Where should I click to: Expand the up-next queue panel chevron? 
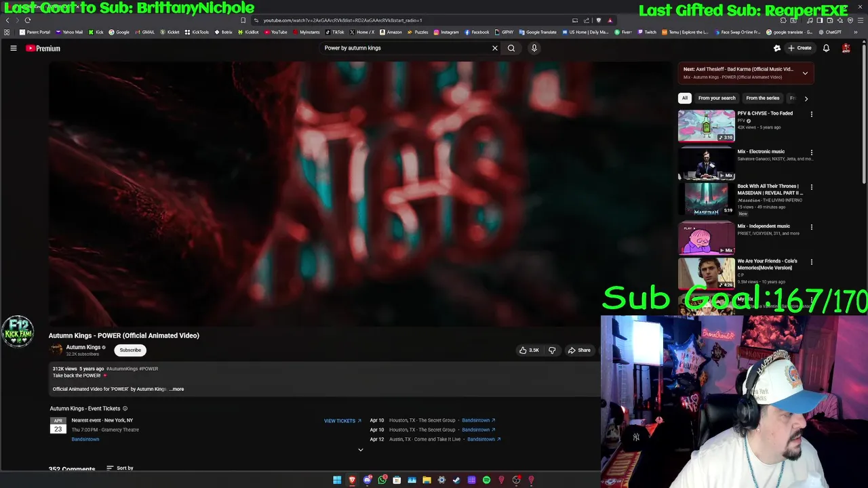coord(805,73)
